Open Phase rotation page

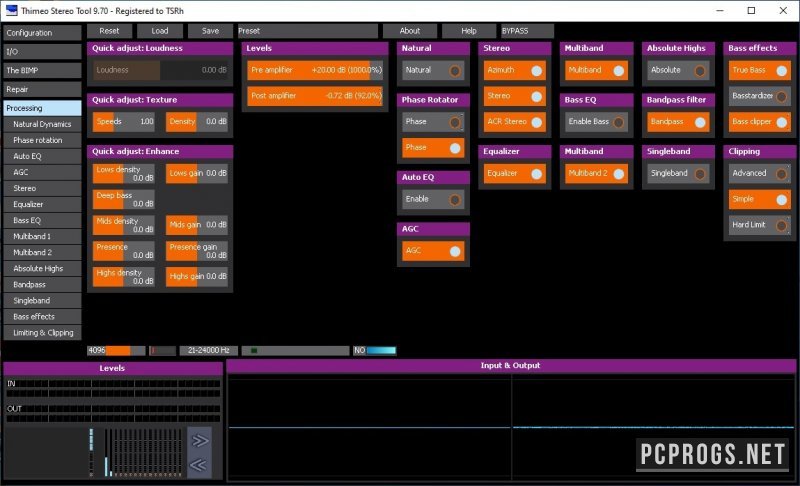(42, 140)
